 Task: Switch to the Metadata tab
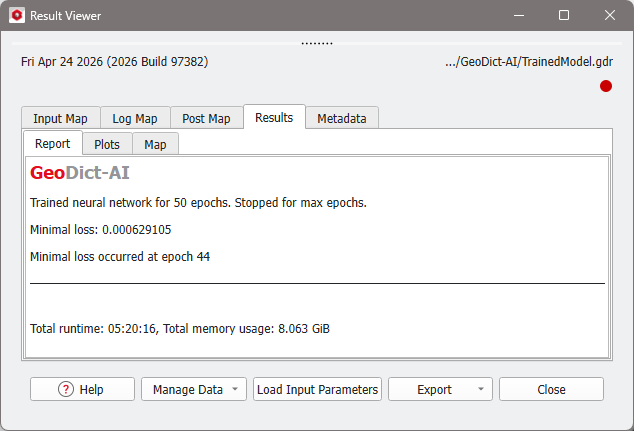(342, 118)
